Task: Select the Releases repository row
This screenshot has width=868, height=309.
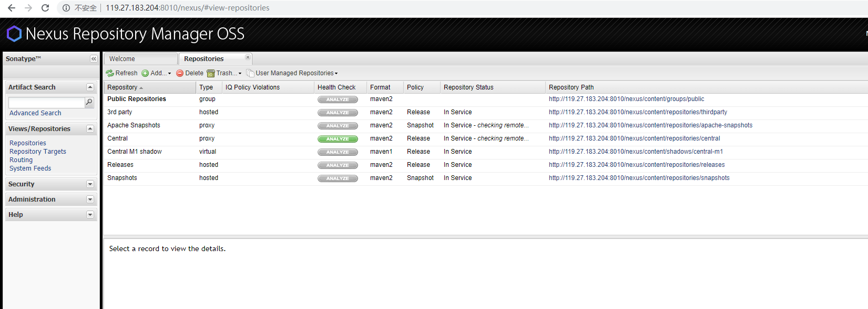Action: [486, 165]
